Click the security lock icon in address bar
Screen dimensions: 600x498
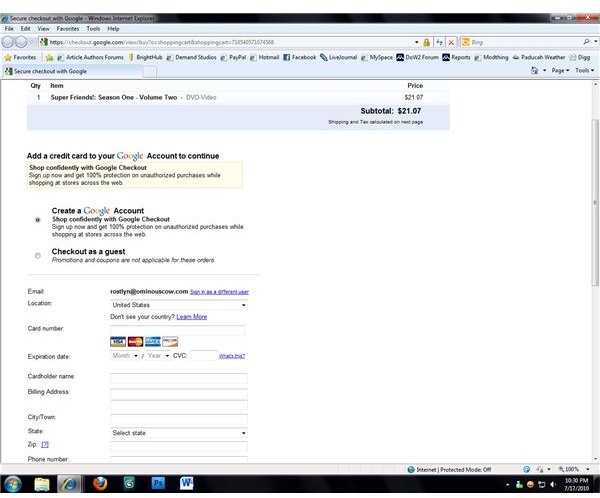coord(426,42)
